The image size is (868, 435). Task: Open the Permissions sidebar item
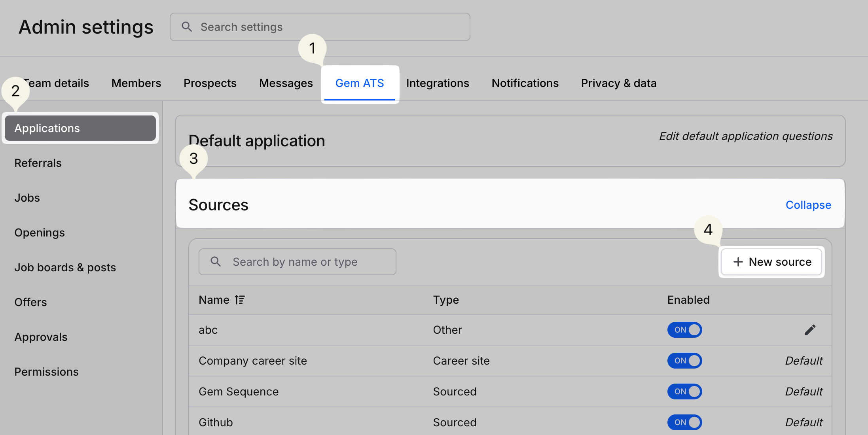coord(47,372)
